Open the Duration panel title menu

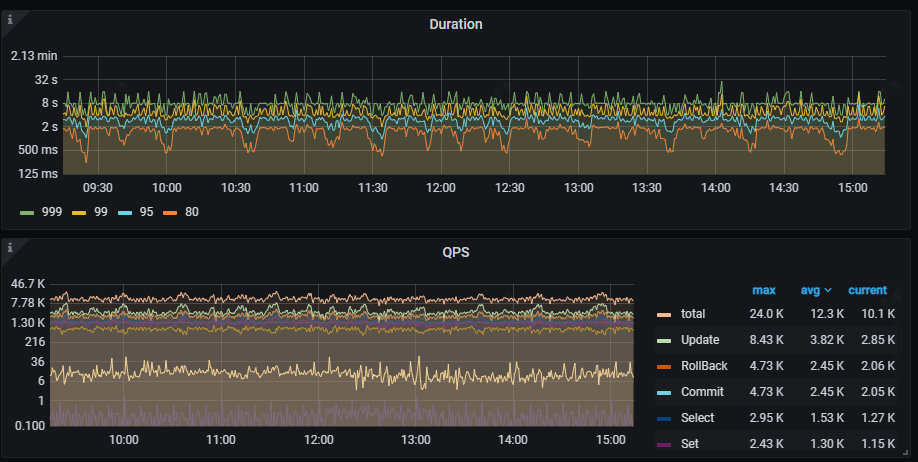click(455, 24)
